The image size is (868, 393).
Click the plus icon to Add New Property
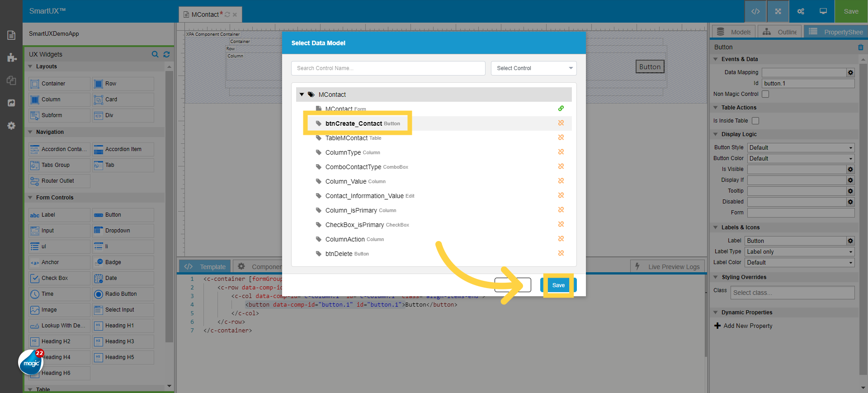click(717, 326)
